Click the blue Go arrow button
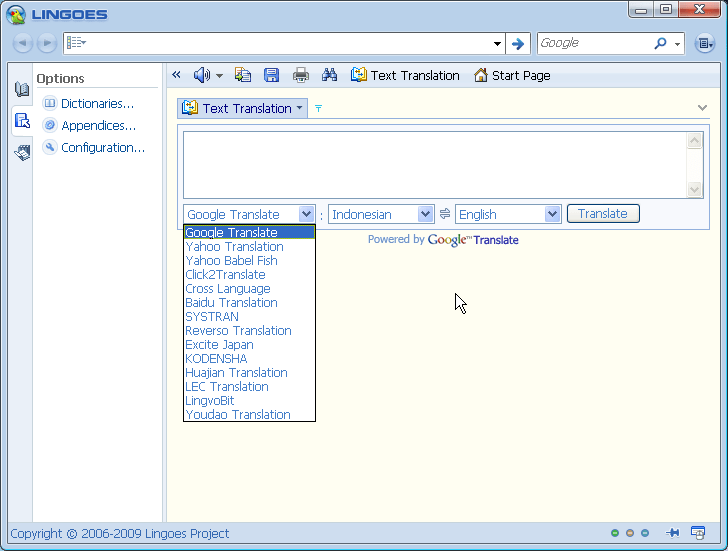 click(x=518, y=44)
